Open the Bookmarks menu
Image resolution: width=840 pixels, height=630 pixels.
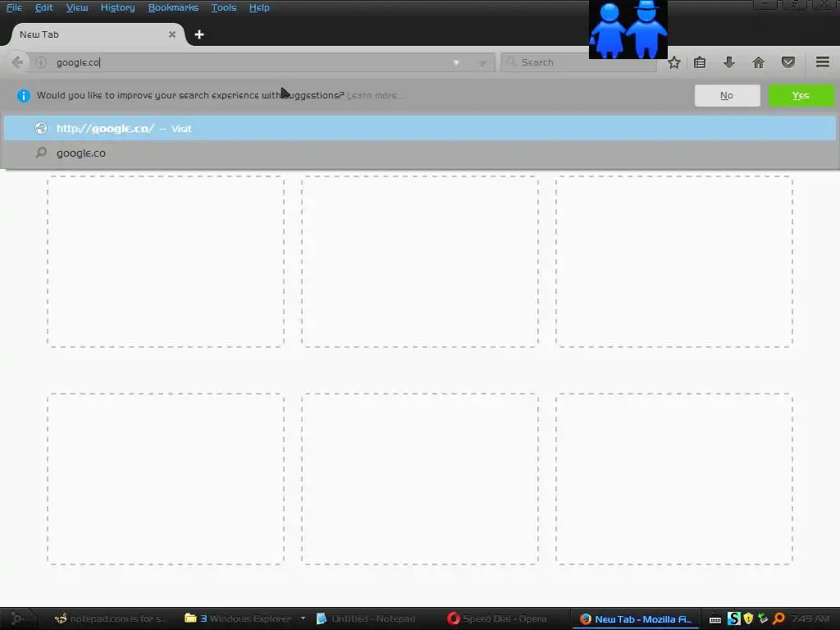pyautogui.click(x=173, y=7)
